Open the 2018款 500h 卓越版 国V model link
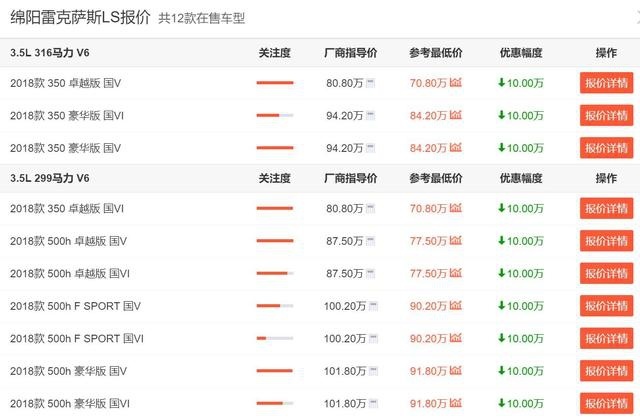640x419 pixels. (69, 241)
